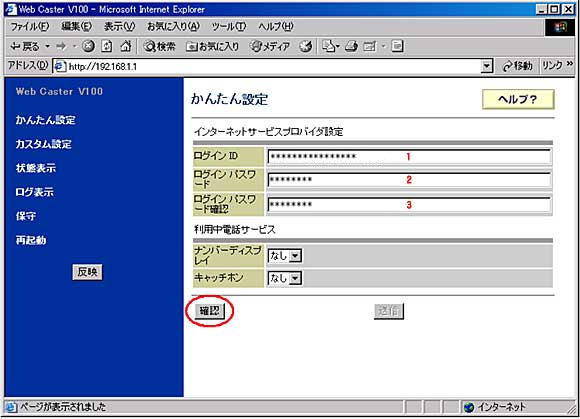This screenshot has height=419, width=580.
Task: Click the ヘルプ? button
Action: 518,99
